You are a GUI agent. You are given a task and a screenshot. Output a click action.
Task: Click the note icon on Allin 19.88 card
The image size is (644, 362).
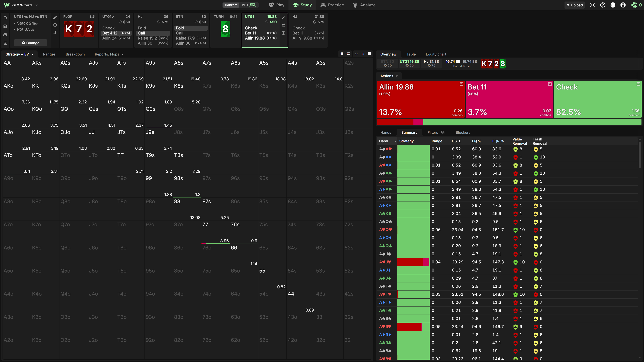point(461,84)
